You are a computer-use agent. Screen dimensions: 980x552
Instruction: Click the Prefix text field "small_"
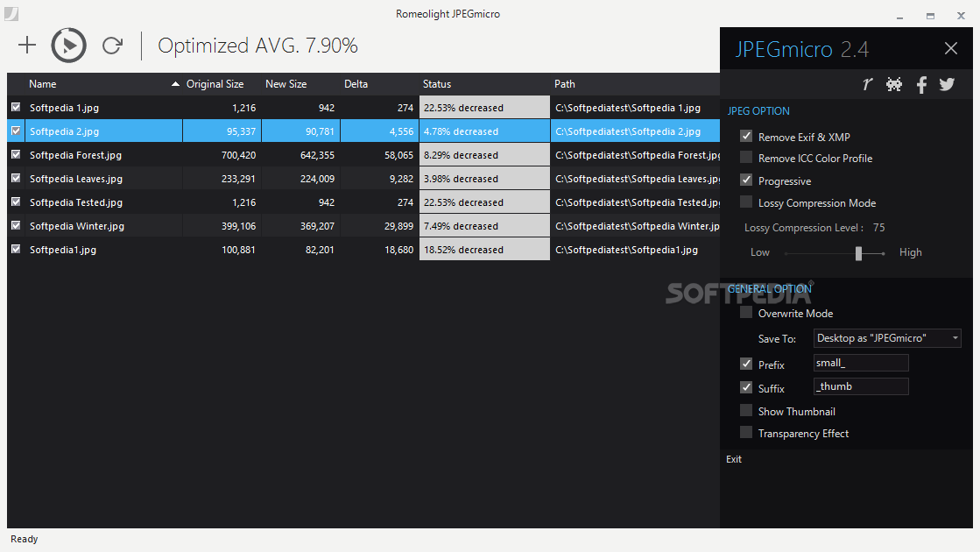861,364
